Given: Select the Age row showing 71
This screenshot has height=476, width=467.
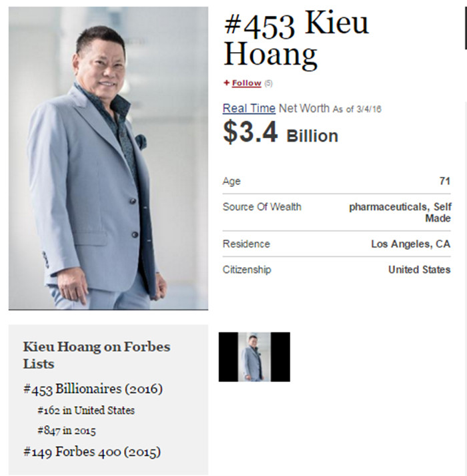Looking at the screenshot, I should [336, 181].
